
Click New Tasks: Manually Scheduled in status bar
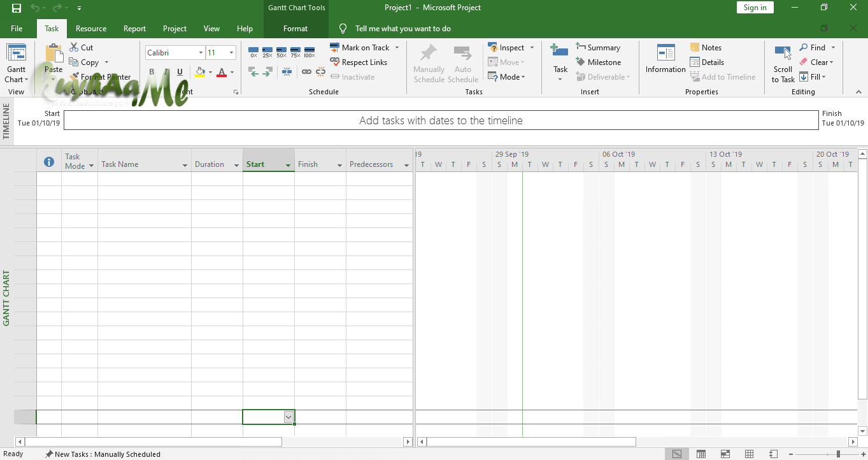(103, 454)
